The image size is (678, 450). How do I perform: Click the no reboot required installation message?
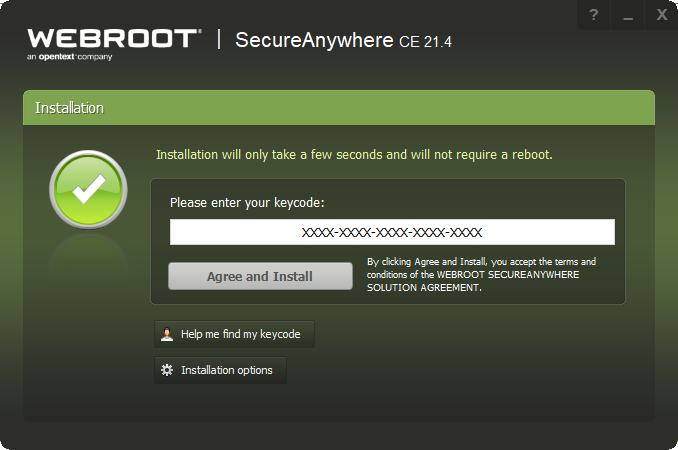(x=354, y=155)
